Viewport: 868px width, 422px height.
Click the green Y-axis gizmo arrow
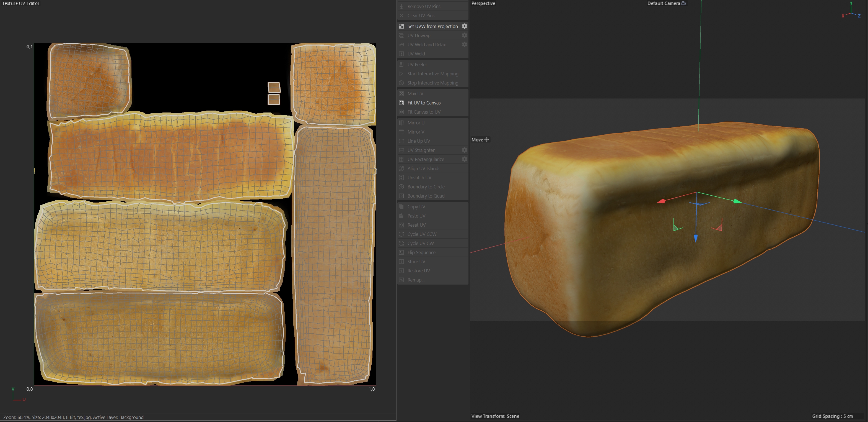coord(737,201)
